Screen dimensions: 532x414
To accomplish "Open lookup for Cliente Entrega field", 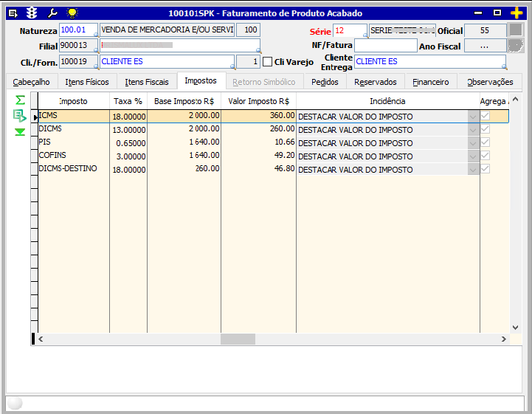I will tap(505, 67).
